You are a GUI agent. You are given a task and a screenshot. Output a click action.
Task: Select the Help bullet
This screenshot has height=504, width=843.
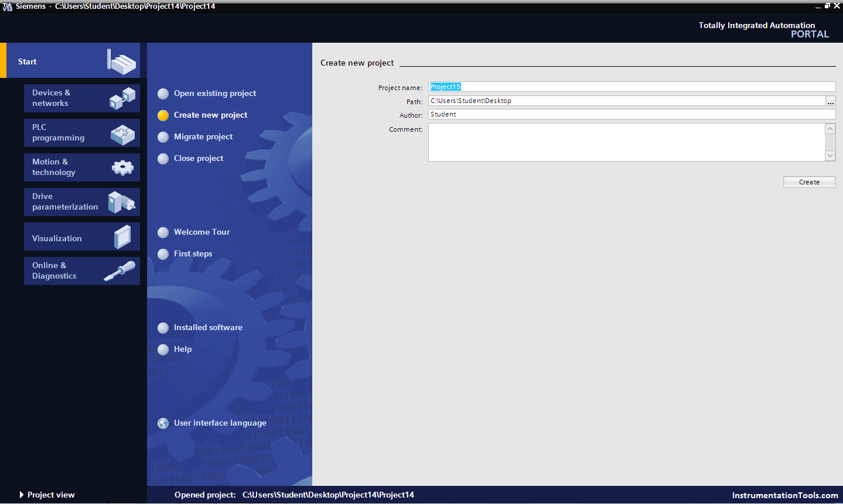point(163,349)
